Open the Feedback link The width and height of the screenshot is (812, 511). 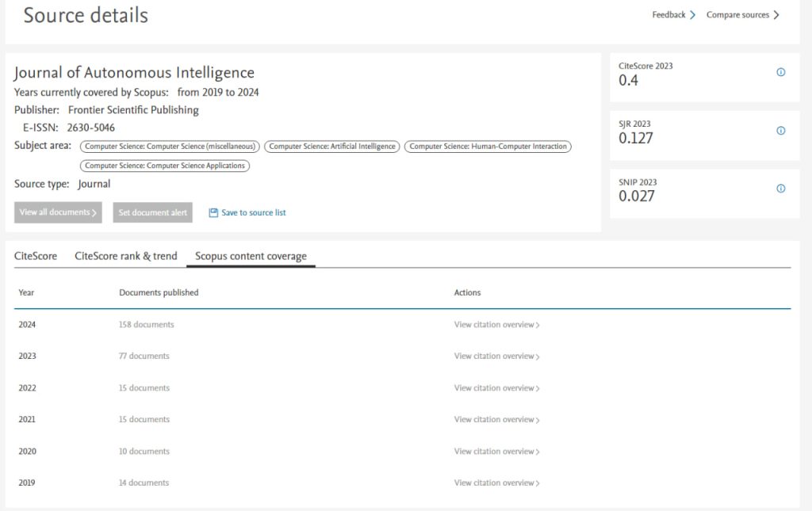673,15
